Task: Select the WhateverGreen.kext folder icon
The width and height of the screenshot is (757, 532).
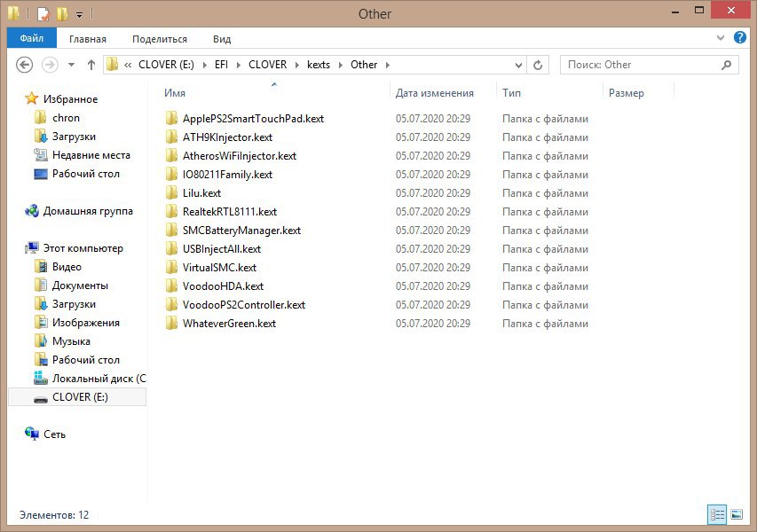Action: 171,324
